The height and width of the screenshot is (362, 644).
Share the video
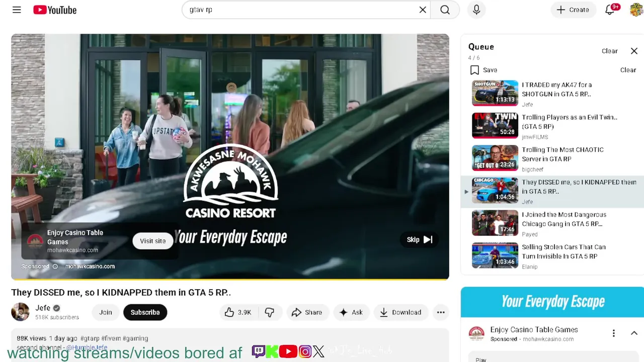pos(307,312)
